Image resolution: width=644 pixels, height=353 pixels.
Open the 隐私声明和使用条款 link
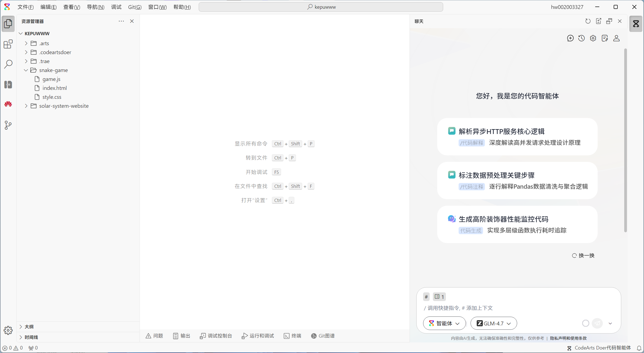[568, 338]
